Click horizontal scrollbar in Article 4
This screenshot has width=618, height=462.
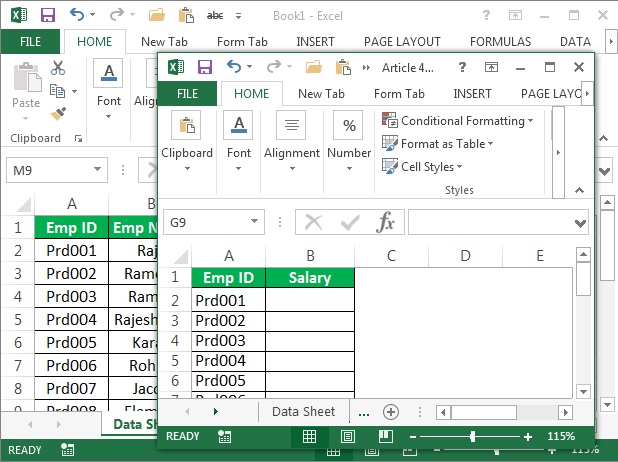pos(484,413)
